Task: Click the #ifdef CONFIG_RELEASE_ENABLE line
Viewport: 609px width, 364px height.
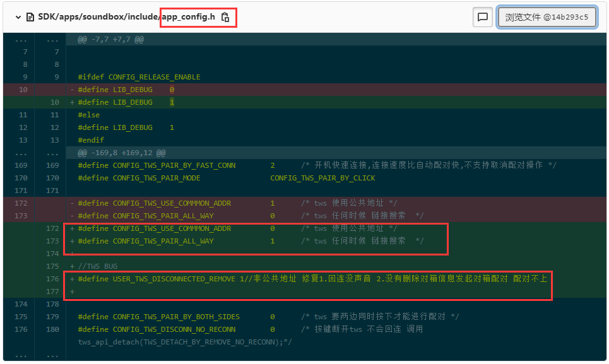Action: (x=139, y=77)
